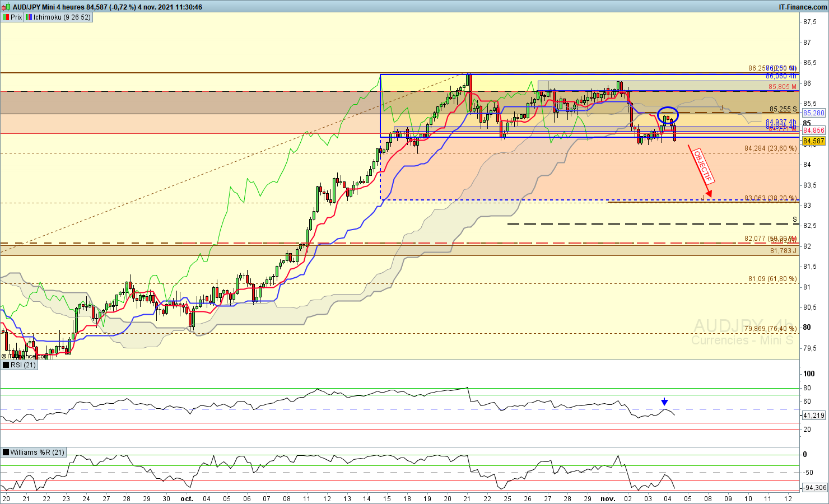Click the Williams %R value tag -94,306
This screenshot has height=504, width=829.
tap(814, 488)
